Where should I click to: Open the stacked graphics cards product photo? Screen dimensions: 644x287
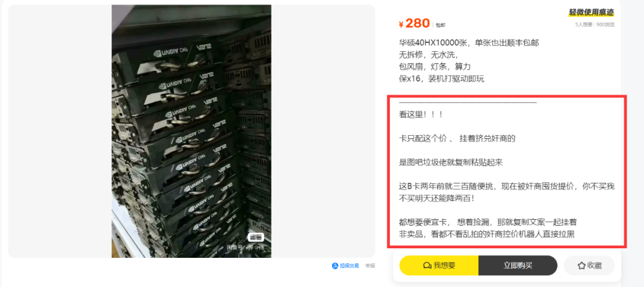click(191, 131)
